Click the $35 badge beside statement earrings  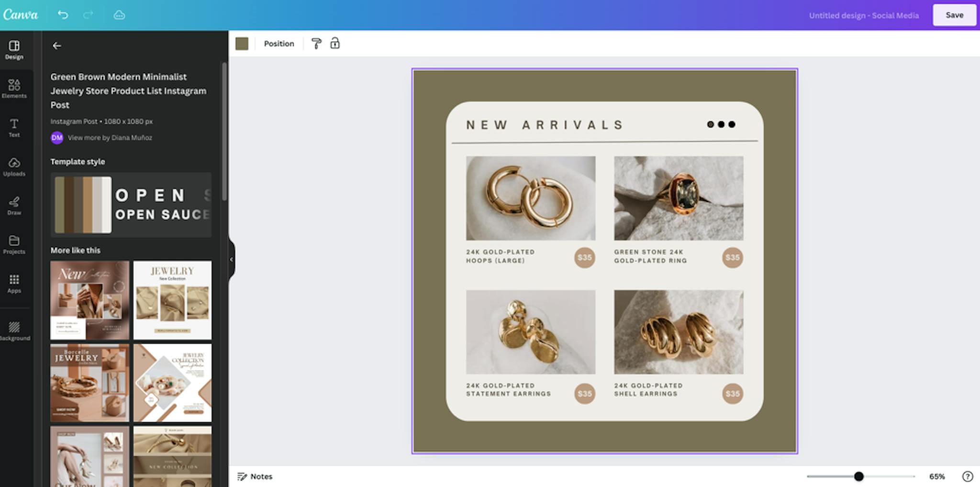[585, 394]
